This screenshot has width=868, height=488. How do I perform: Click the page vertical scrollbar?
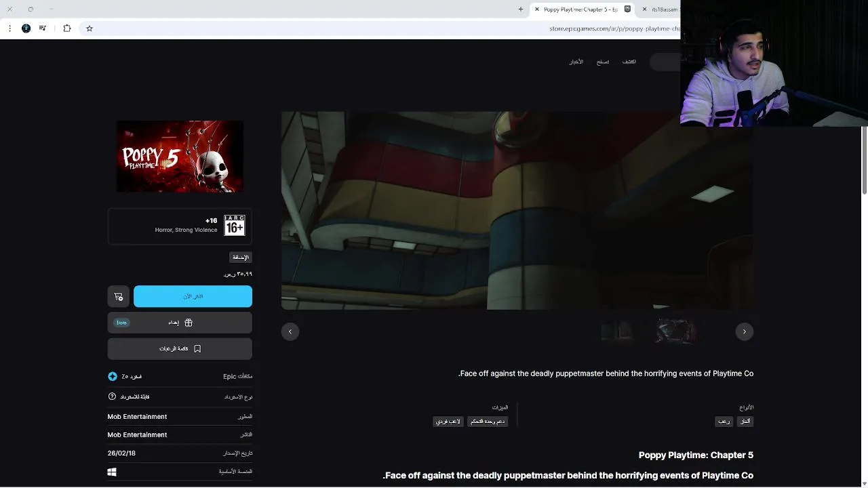pos(865,160)
